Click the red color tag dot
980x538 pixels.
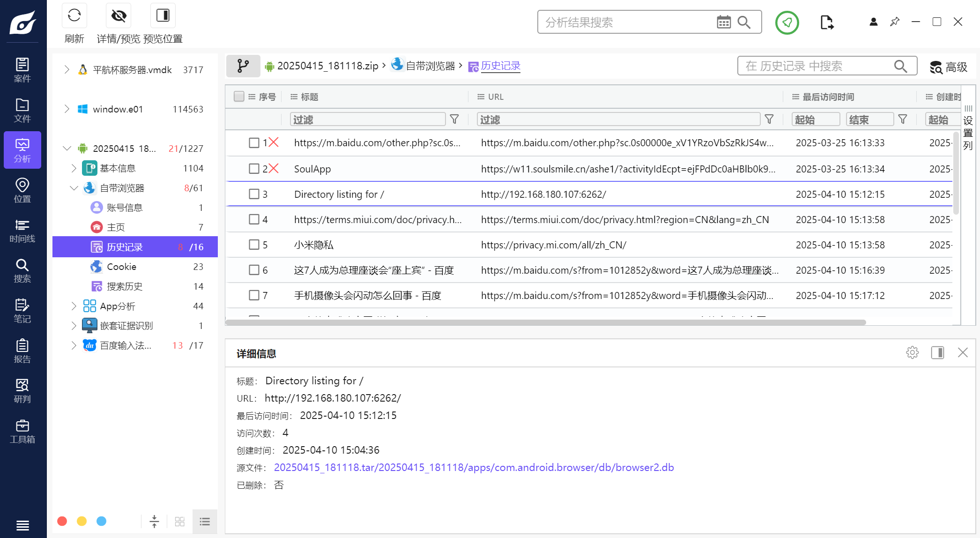point(62,521)
